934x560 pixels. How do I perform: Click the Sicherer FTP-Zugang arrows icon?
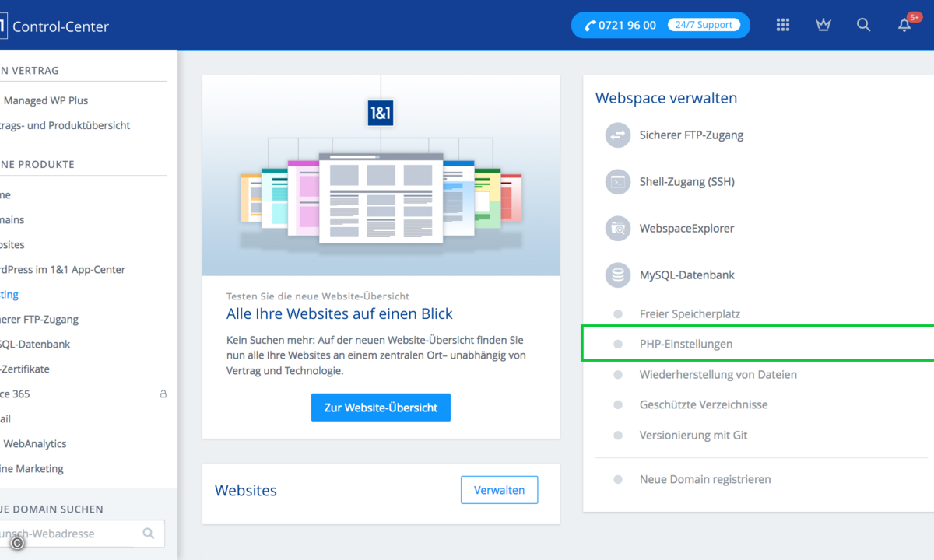click(x=618, y=135)
